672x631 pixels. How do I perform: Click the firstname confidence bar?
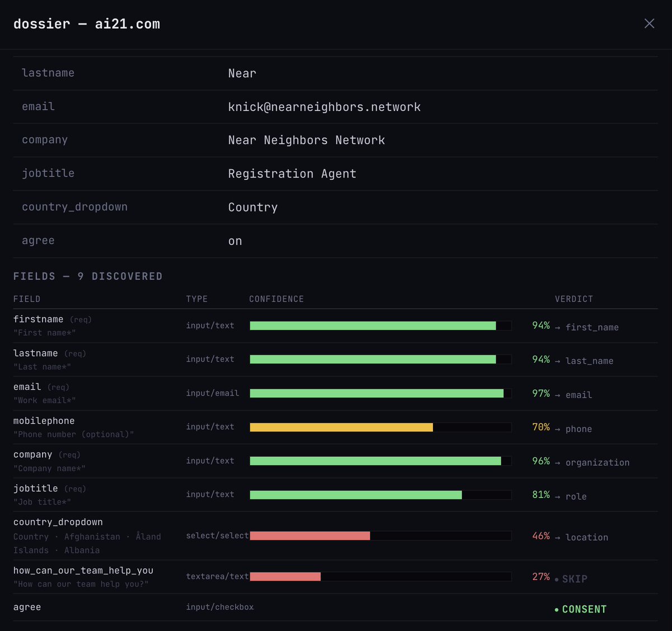381,326
